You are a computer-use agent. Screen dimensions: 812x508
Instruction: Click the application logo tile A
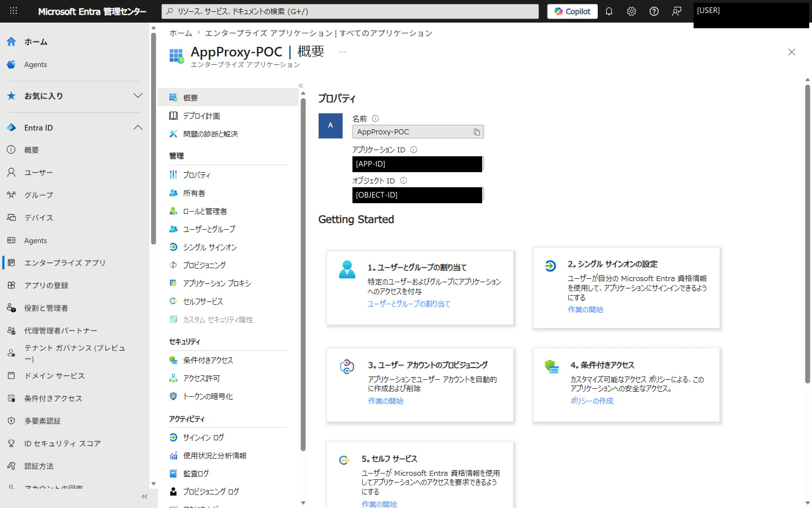click(x=330, y=125)
